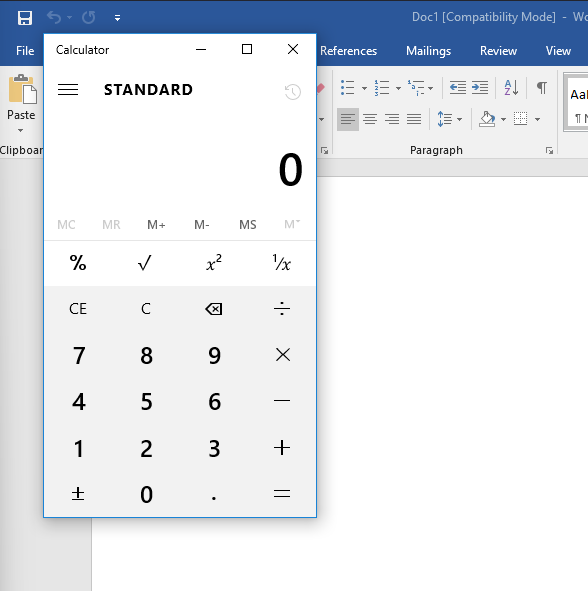Screen dimensions: 588x591
Task: Click the Decrease Indent icon
Action: [x=458, y=88]
